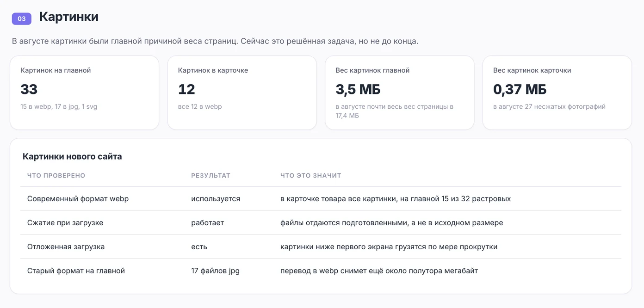Click the explanation about картинки ниже первого экрана

(x=389, y=246)
